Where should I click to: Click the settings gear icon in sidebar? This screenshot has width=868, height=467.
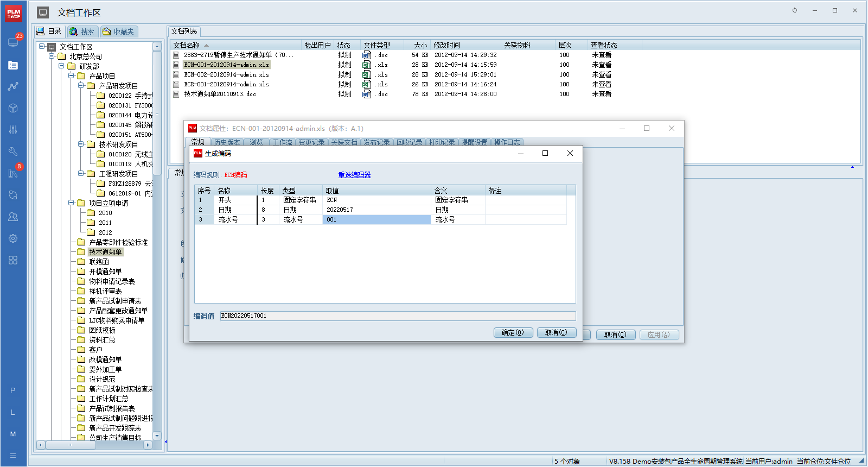coord(13,238)
